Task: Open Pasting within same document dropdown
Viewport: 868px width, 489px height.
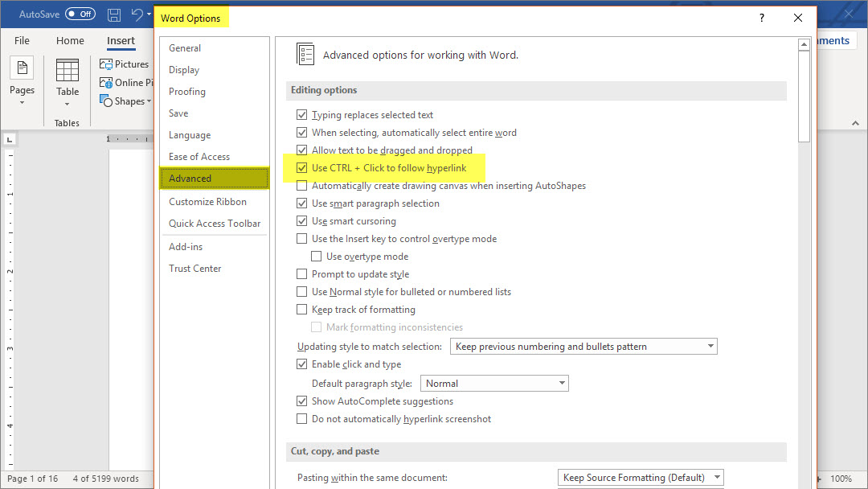Action: pyautogui.click(x=716, y=478)
